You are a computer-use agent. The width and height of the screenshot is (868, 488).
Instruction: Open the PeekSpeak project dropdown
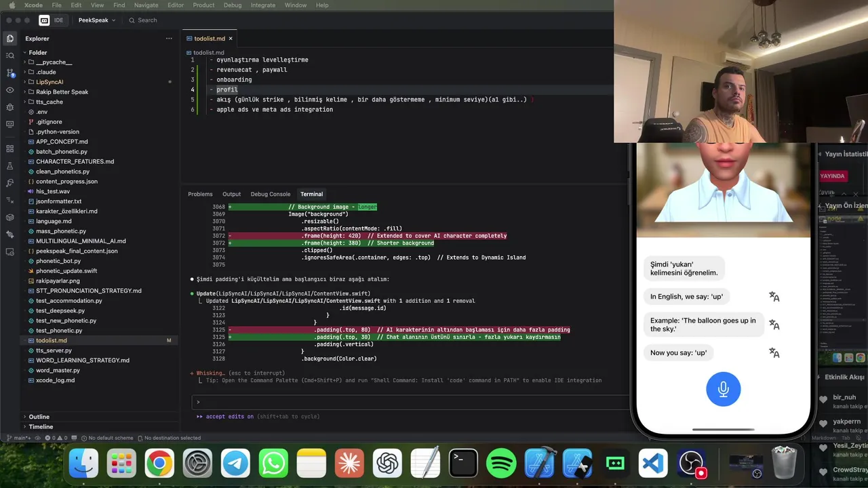[97, 20]
